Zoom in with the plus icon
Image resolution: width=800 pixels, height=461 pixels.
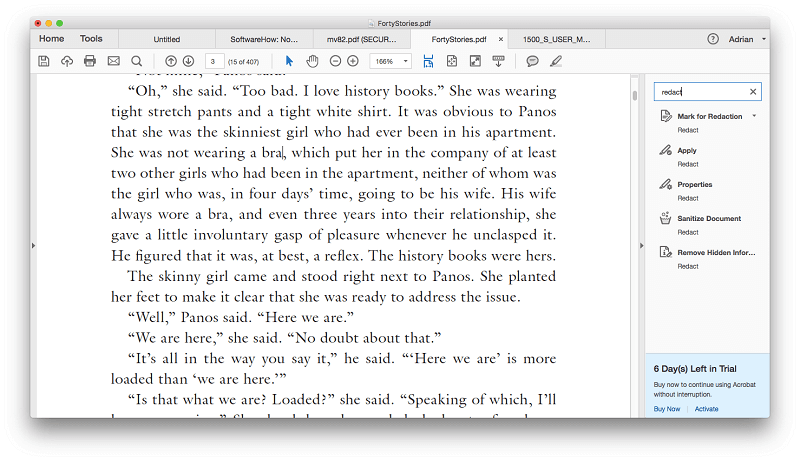coord(353,61)
